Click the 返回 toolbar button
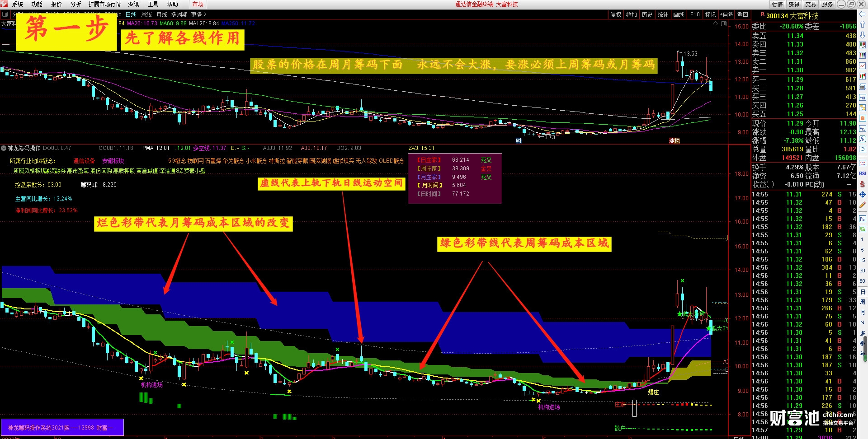868x439 pixels. pos(743,14)
